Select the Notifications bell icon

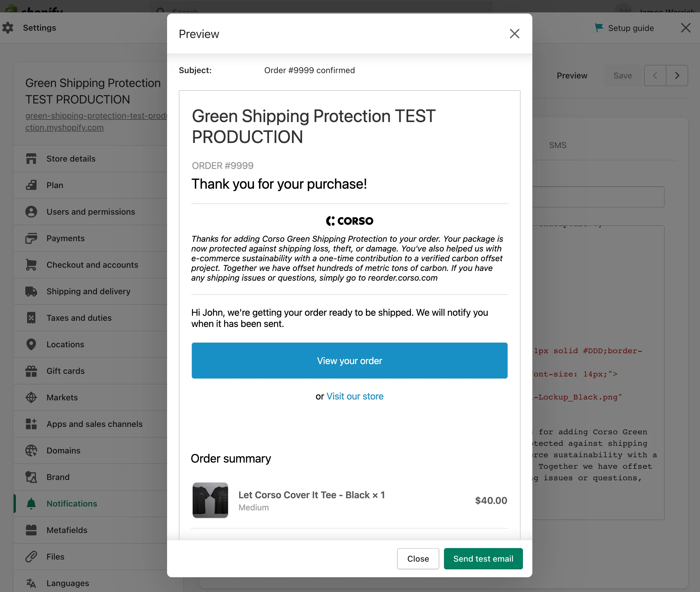click(x=31, y=503)
